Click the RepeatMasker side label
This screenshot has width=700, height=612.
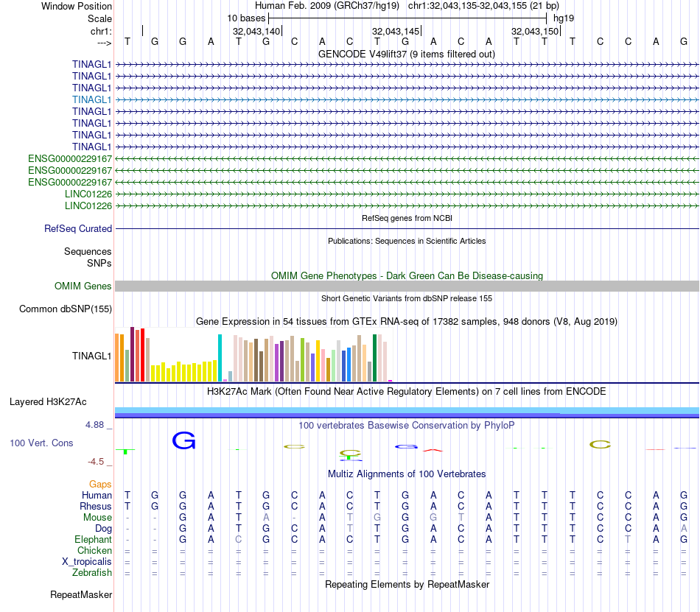click(x=81, y=594)
